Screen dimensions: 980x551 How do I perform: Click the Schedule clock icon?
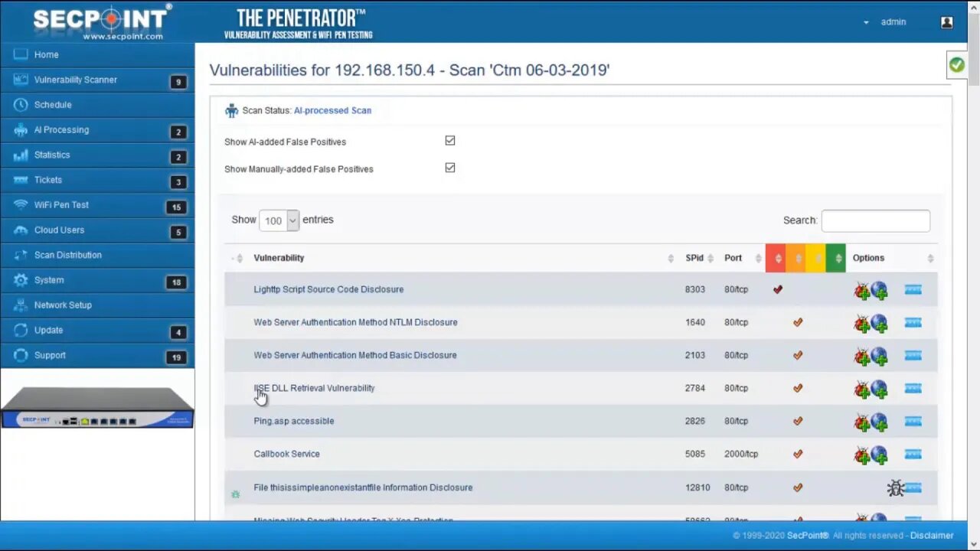[x=21, y=105]
